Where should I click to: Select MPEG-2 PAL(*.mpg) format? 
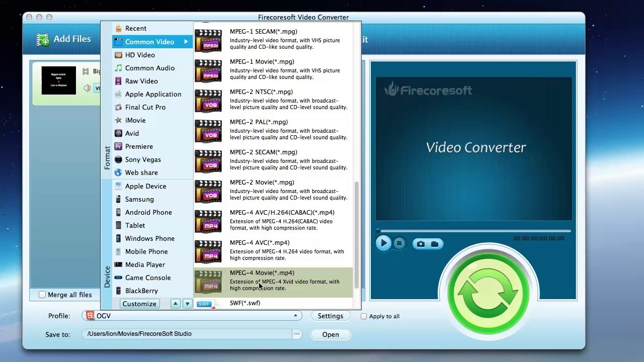click(273, 130)
